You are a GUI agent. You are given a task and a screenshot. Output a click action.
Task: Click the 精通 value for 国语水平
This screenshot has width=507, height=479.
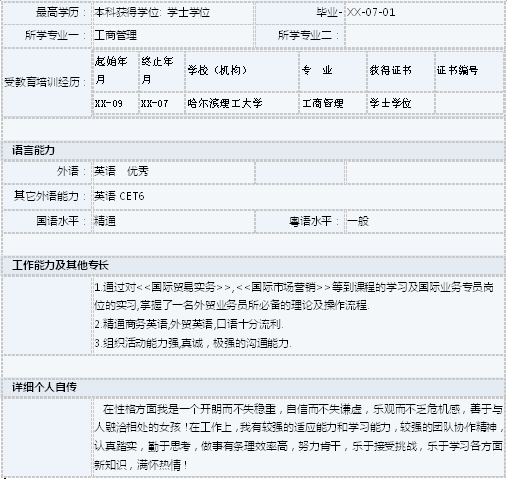pyautogui.click(x=173, y=221)
